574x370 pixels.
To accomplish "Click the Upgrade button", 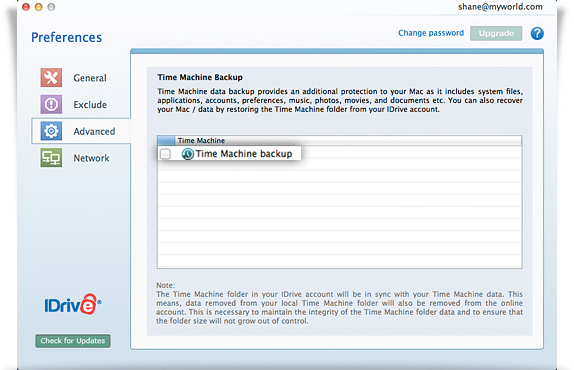I will [496, 33].
